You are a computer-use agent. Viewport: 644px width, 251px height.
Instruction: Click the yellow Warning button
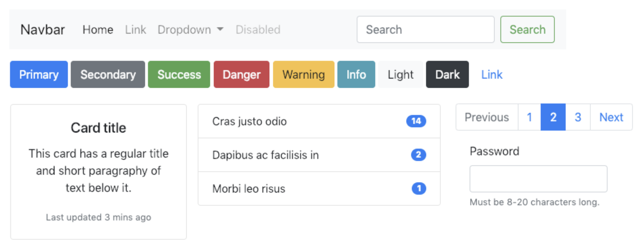tap(303, 75)
